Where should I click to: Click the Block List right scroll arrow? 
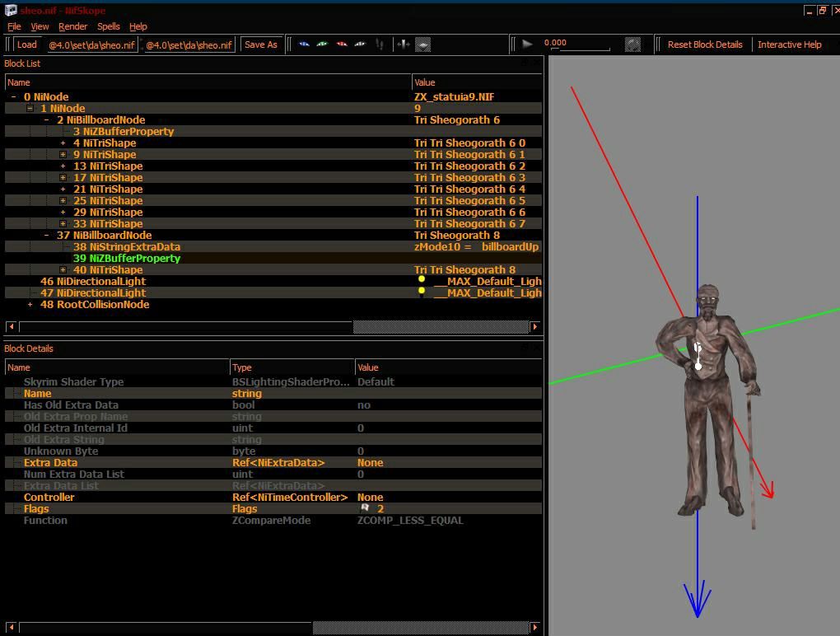(x=534, y=326)
